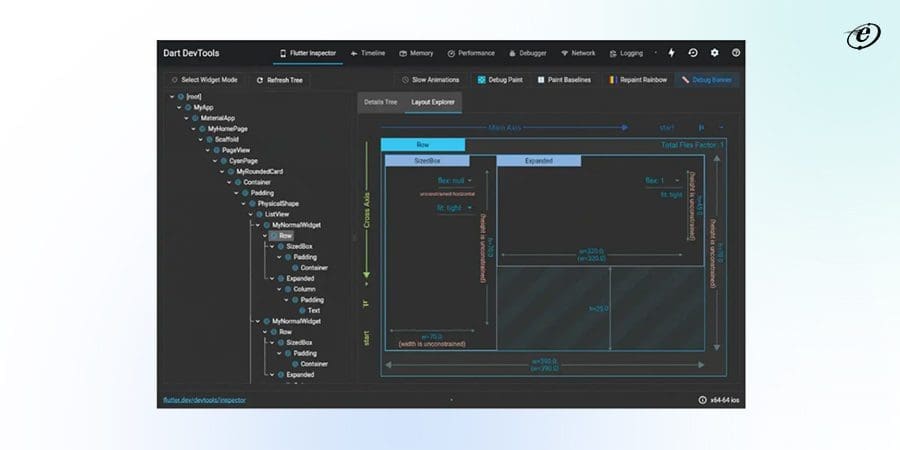Collapse the CyanPage tree node chevron
Image resolution: width=900 pixels, height=450 pixels.
click(x=215, y=161)
